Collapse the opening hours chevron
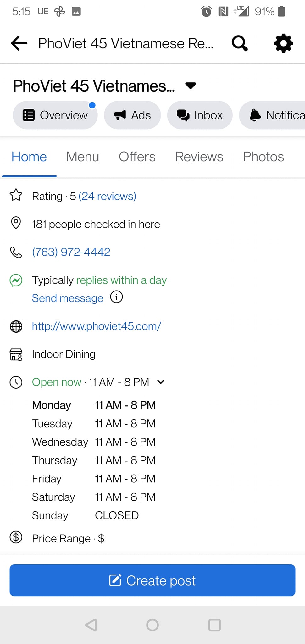This screenshot has width=305, height=644. point(161,382)
